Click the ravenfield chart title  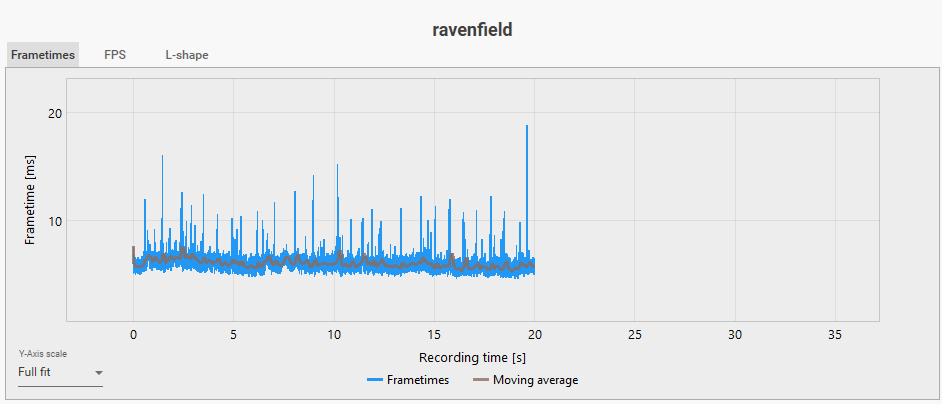(472, 29)
